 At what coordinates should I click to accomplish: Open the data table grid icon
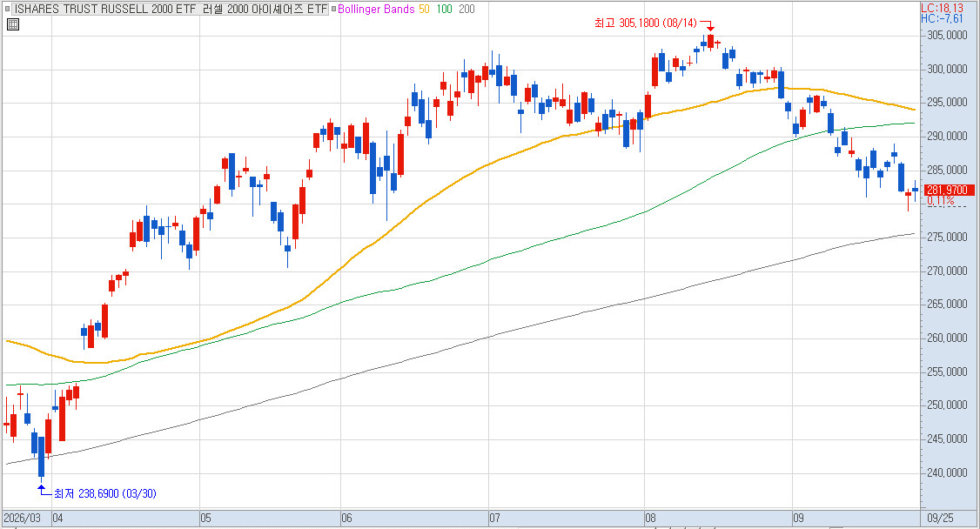pyautogui.click(x=13, y=24)
